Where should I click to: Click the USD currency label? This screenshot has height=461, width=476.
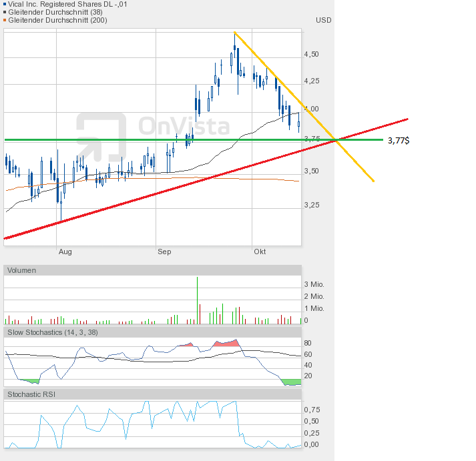(x=324, y=20)
